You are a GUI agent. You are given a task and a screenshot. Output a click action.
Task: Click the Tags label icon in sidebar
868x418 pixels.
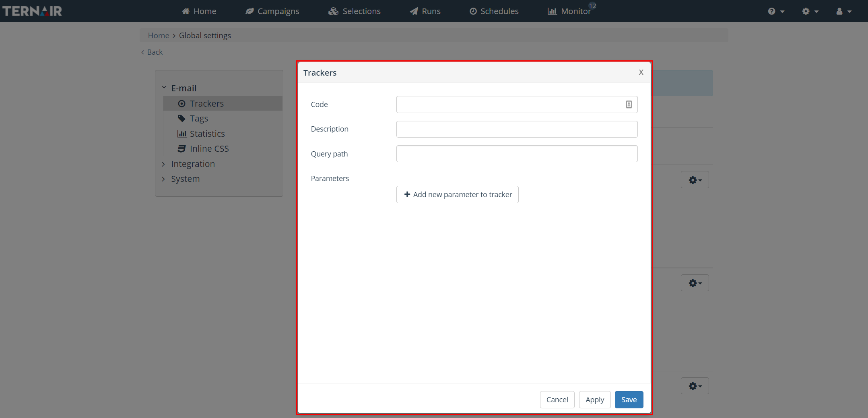pos(182,118)
